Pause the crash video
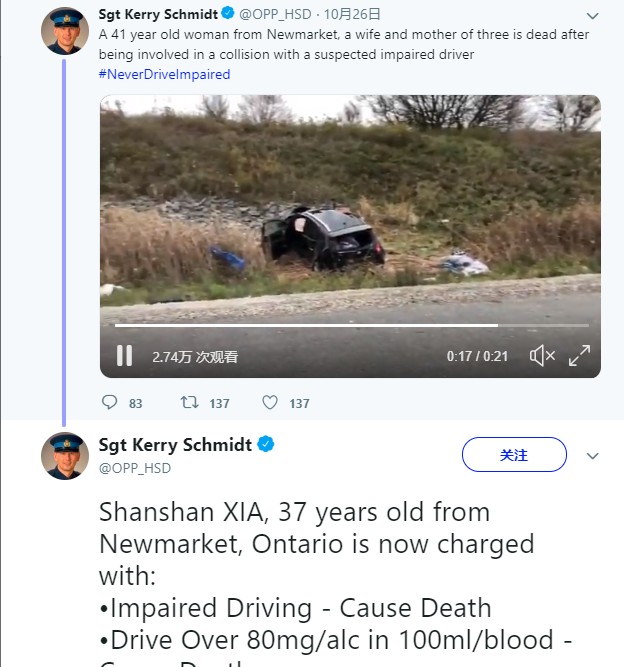 click(125, 356)
